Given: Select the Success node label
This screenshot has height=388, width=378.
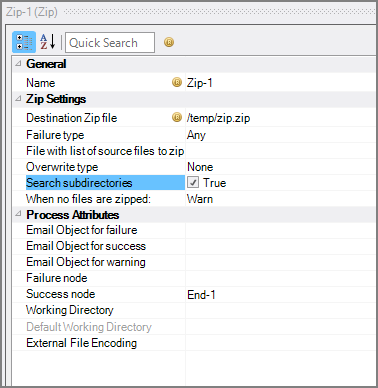Looking at the screenshot, I should click(61, 294).
